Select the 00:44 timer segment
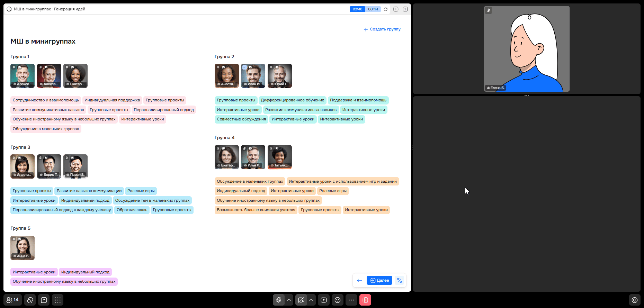Screen dimensions: 644x308 (x=373, y=9)
